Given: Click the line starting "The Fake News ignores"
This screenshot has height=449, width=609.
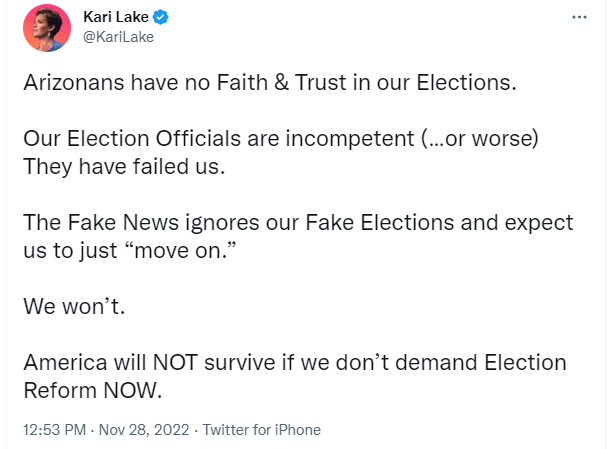Looking at the screenshot, I should (297, 222).
